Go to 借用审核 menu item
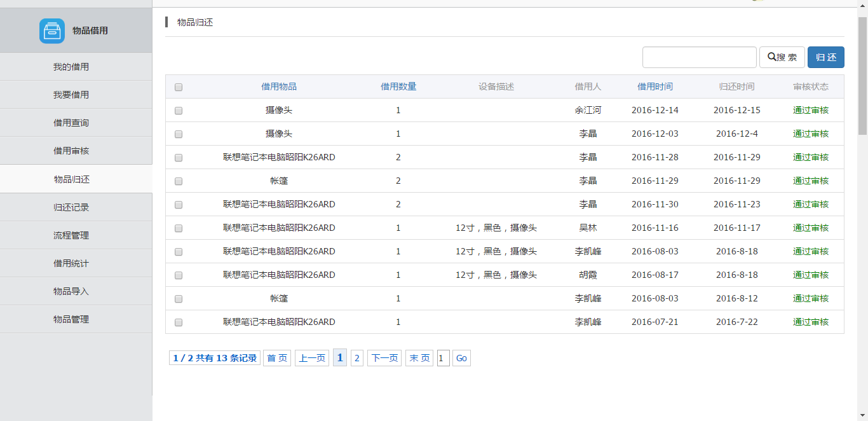Image resolution: width=868 pixels, height=421 pixels. pyautogui.click(x=71, y=151)
